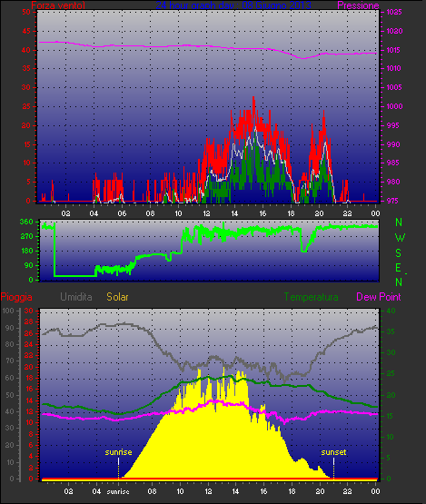426x504 pixels.
Task: Click the sunrise marker in solar graph
Action: pyautogui.click(x=118, y=452)
